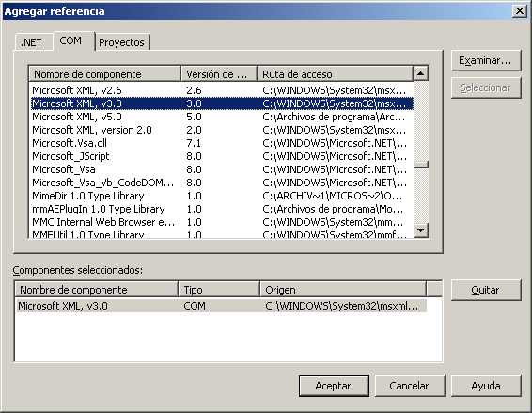Select the COM tab

73,40
